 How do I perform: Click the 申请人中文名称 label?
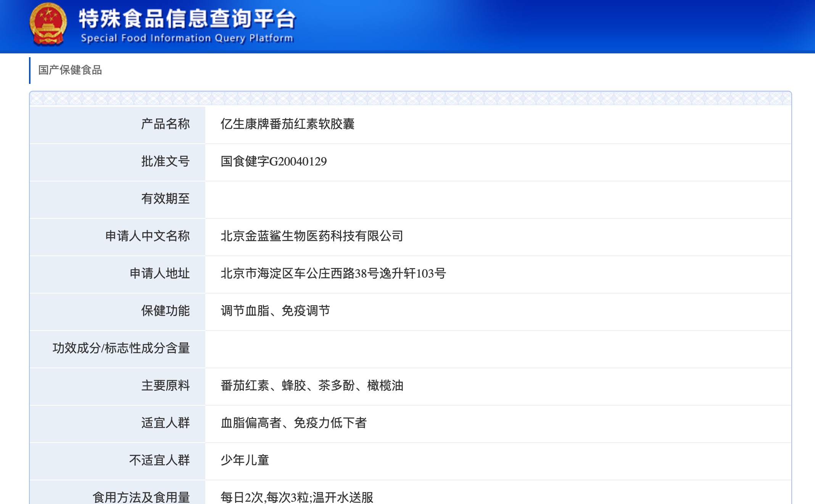coord(147,236)
